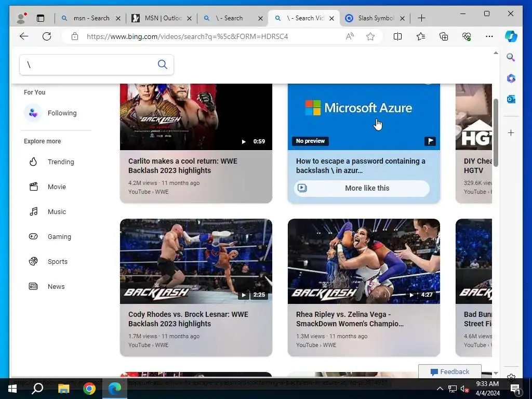Close the Slash Symbol tab
Screen dimensions: 532x399
click(403, 18)
